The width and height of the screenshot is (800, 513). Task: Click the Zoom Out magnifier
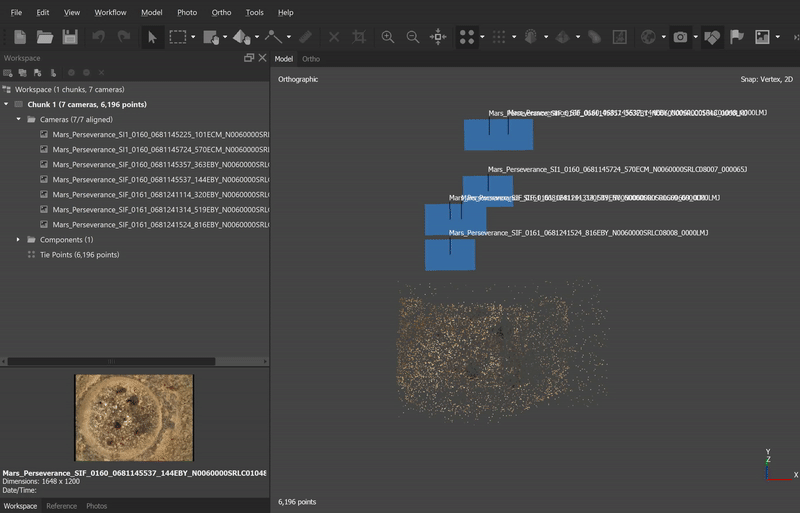point(413,37)
